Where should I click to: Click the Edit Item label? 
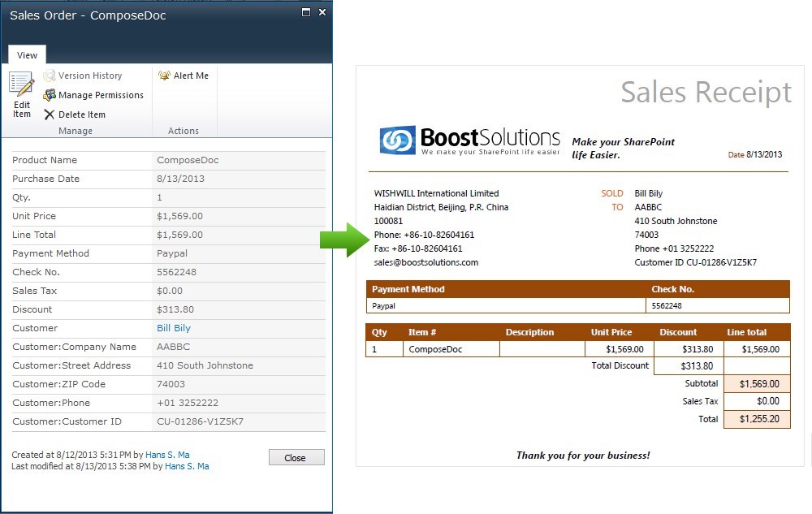tap(22, 110)
